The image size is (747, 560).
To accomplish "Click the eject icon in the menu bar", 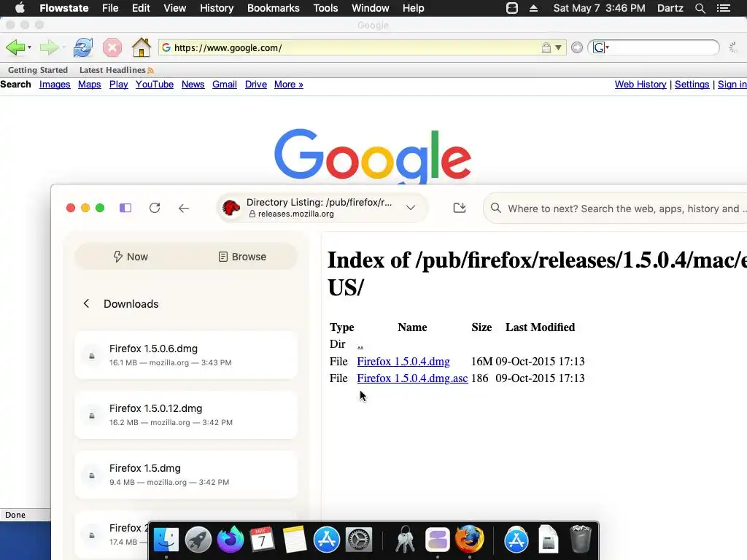I will click(x=533, y=8).
